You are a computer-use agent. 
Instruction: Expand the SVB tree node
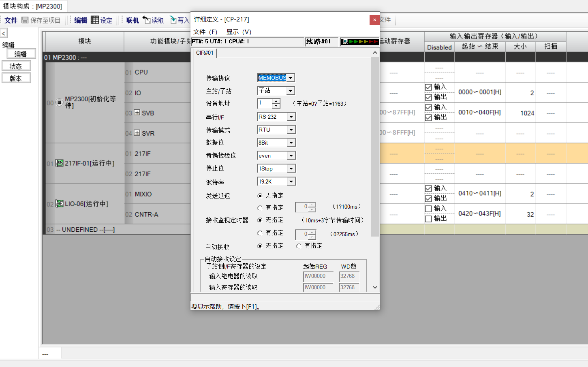click(137, 113)
